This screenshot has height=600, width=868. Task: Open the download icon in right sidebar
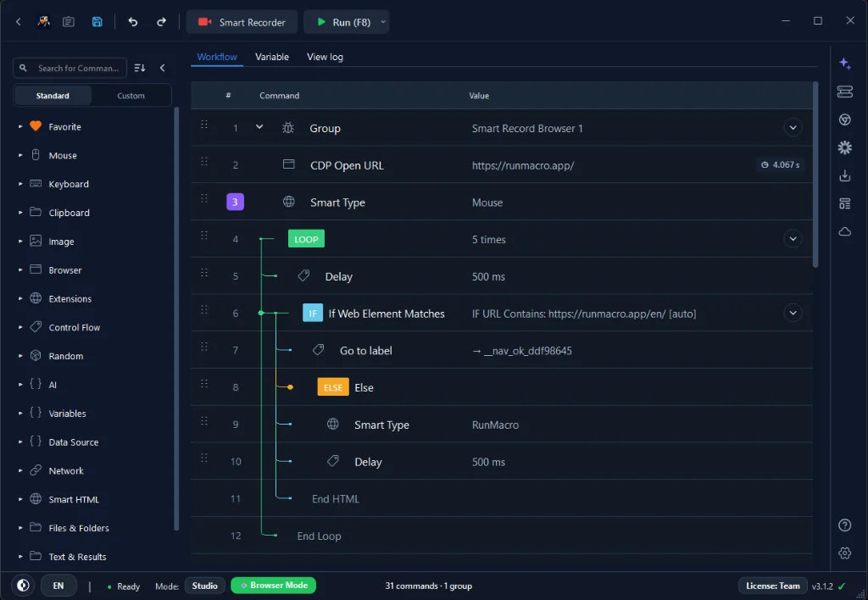tap(845, 175)
